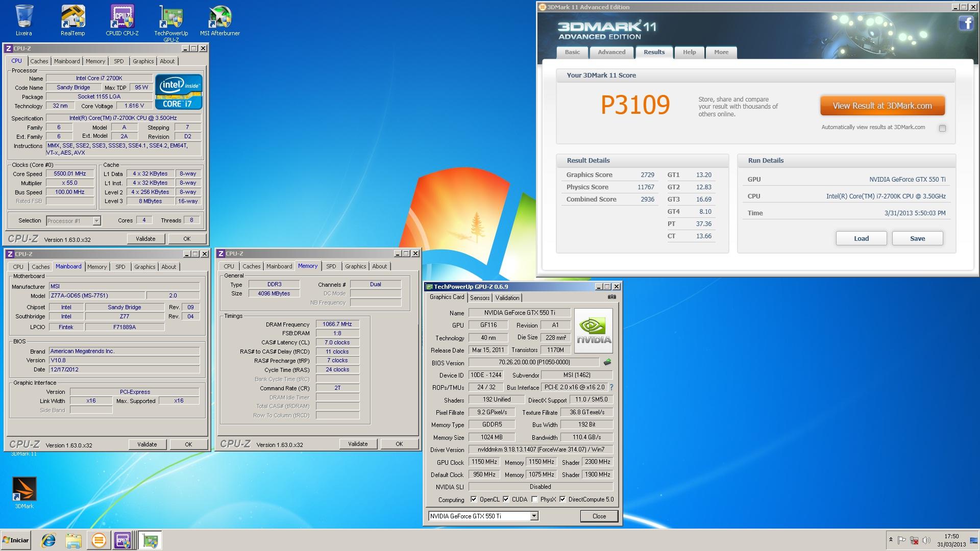The height and width of the screenshot is (551, 980).
Task: Click Validate in CPU-Z Mainboard window
Action: click(147, 444)
